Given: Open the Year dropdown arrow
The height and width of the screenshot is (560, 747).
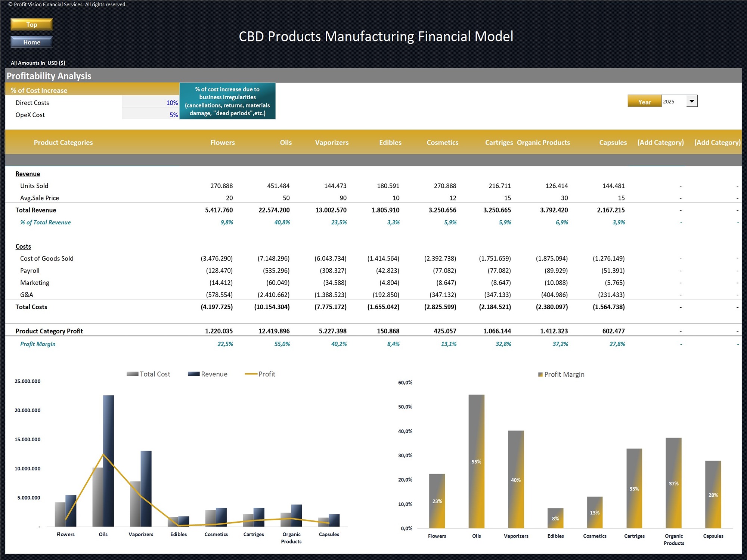Looking at the screenshot, I should [692, 101].
